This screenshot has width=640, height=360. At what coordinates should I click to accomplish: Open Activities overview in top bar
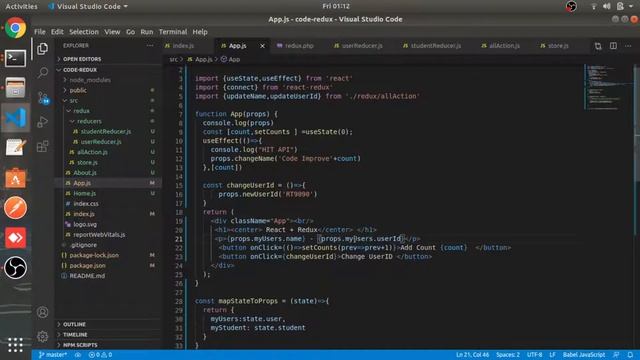(21, 6)
